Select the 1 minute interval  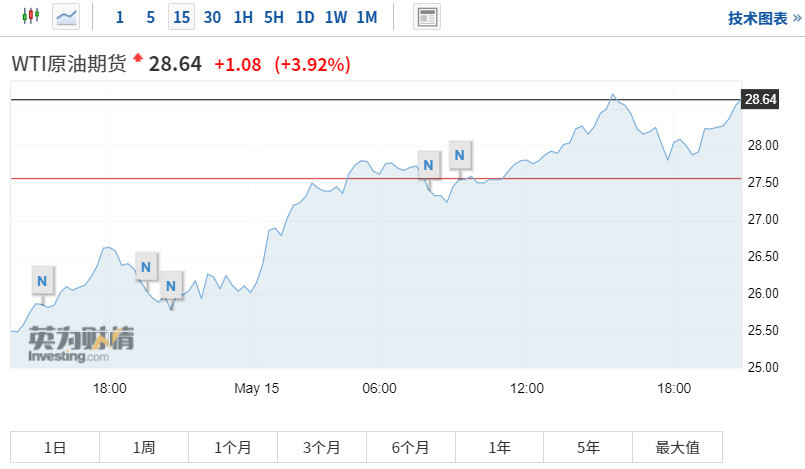[120, 17]
